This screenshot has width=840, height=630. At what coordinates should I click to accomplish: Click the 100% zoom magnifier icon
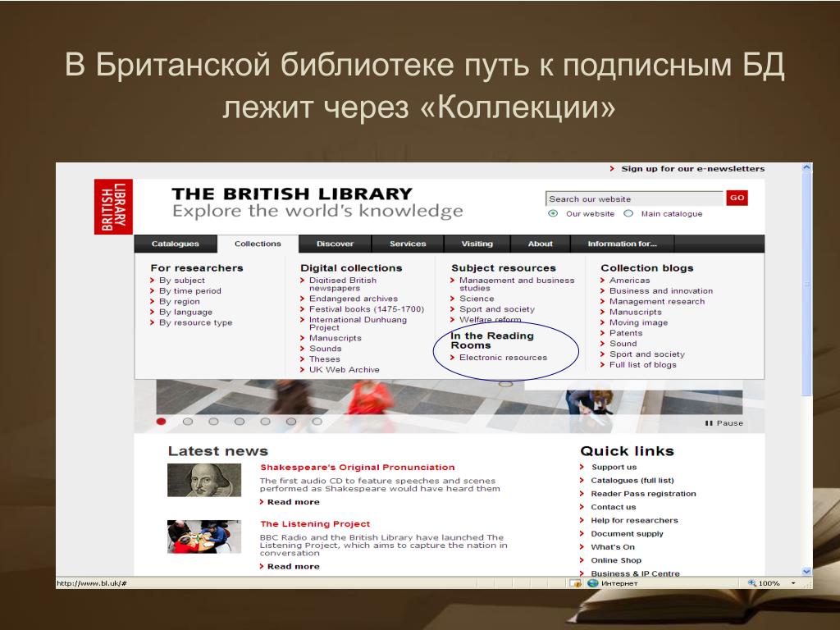752,583
